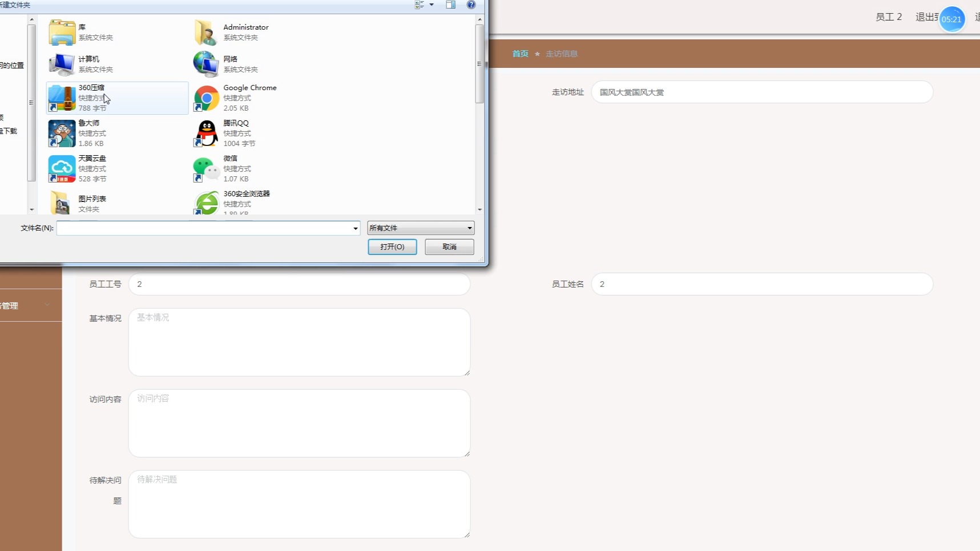Screen dimensions: 980x551
Task: Click the 1004 字节 size text
Action: [239, 144]
